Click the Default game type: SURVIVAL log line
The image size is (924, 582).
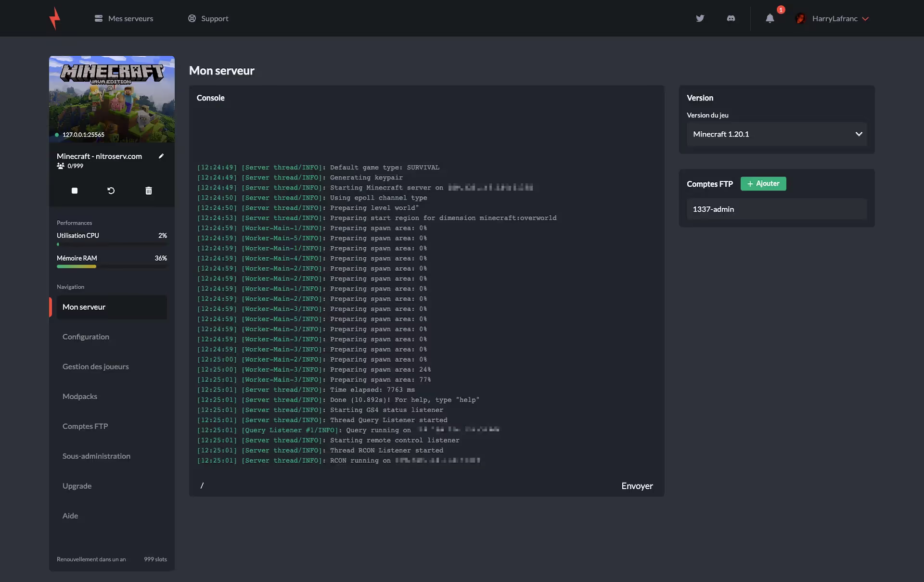pyautogui.click(x=318, y=167)
